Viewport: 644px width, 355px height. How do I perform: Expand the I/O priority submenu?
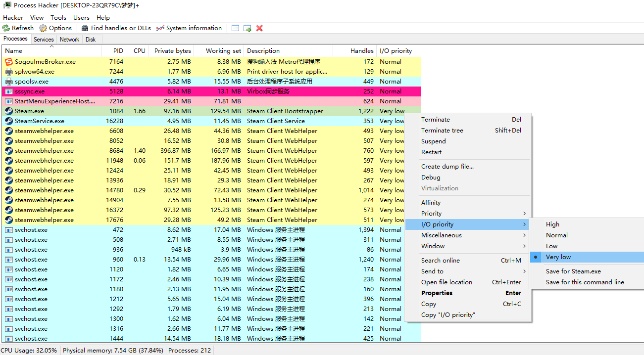pos(468,224)
